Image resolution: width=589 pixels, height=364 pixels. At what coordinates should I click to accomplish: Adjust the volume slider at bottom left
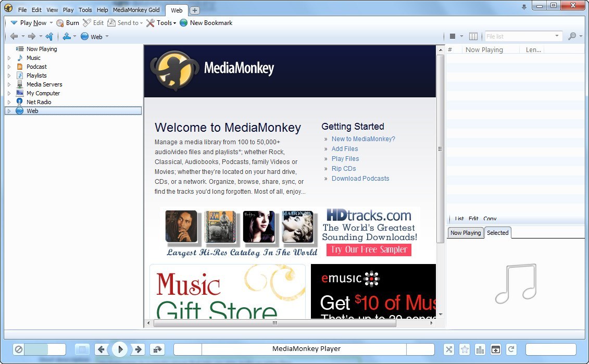click(44, 349)
